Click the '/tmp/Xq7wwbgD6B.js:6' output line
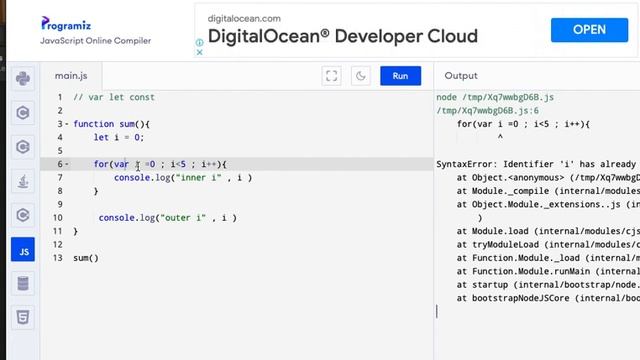 [487, 111]
